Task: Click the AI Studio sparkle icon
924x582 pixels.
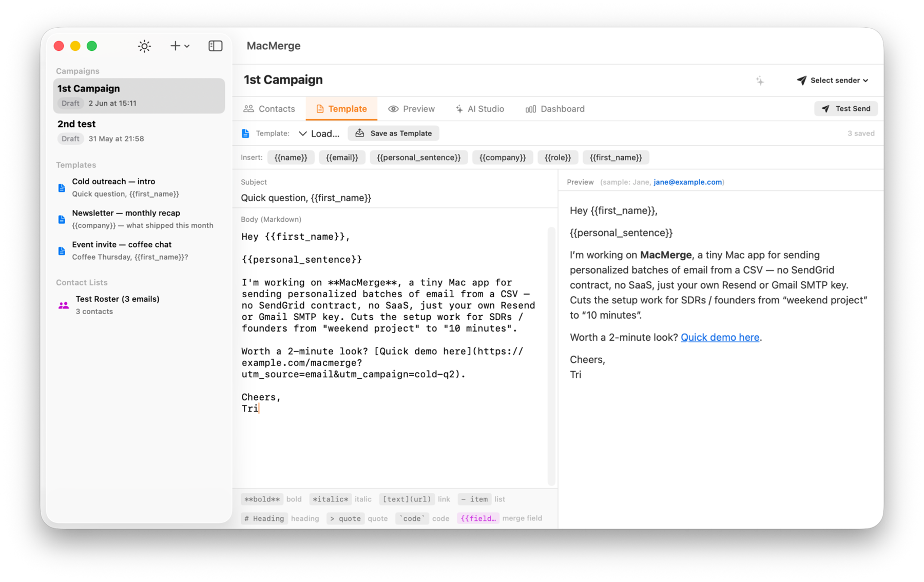Action: click(459, 109)
